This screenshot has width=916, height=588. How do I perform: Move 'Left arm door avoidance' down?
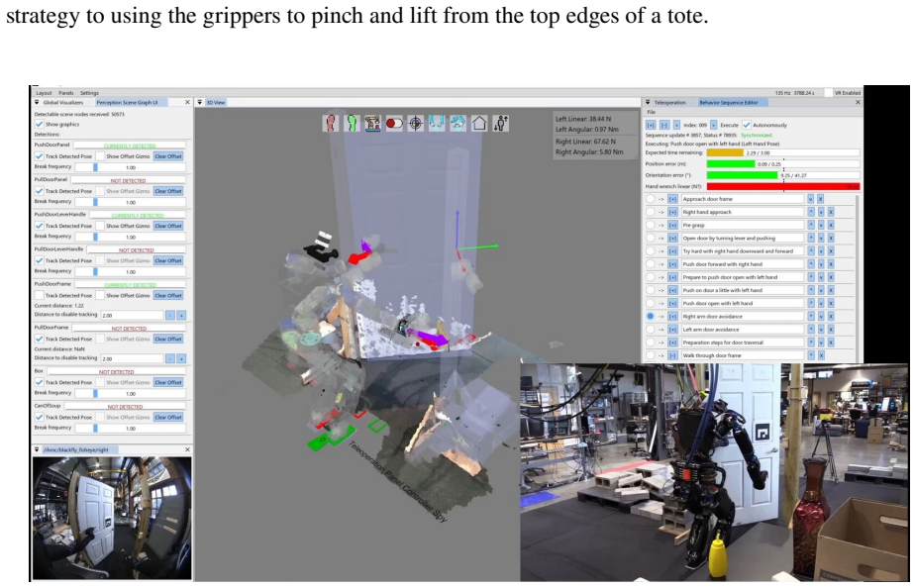click(821, 330)
